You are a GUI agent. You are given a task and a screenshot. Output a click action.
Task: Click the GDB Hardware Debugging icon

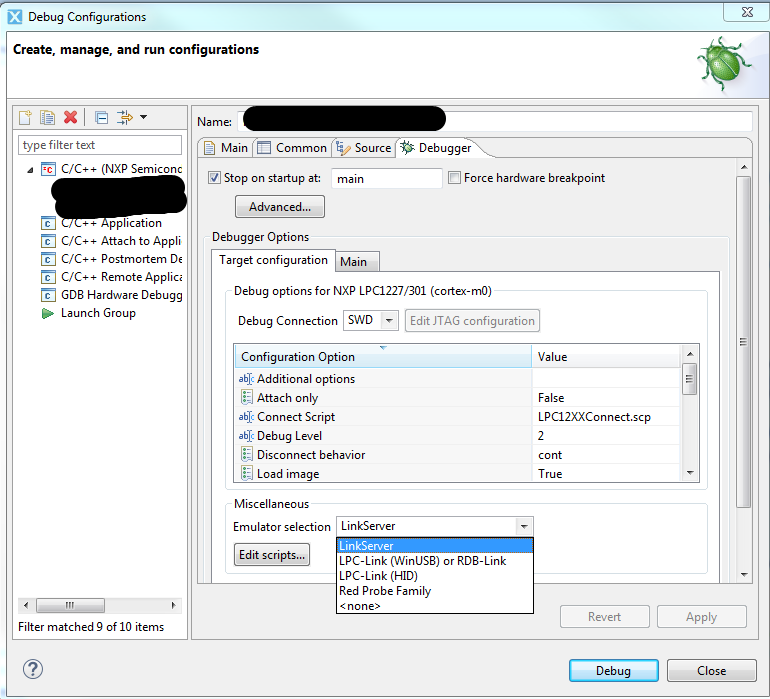(x=48, y=295)
